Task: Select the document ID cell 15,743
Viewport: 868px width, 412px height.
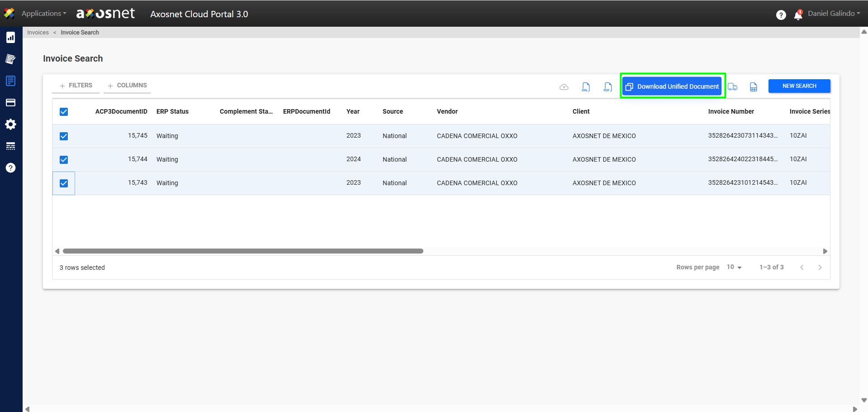Action: tap(138, 183)
